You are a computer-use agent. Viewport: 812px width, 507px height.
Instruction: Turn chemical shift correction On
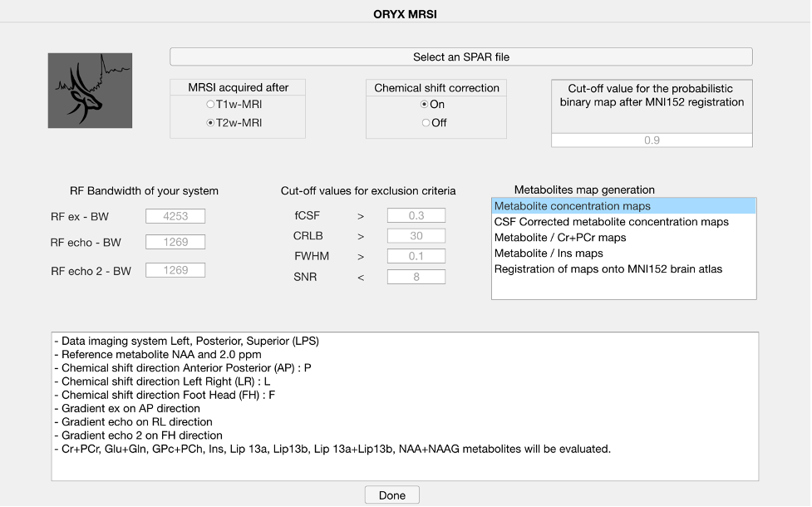click(x=425, y=105)
